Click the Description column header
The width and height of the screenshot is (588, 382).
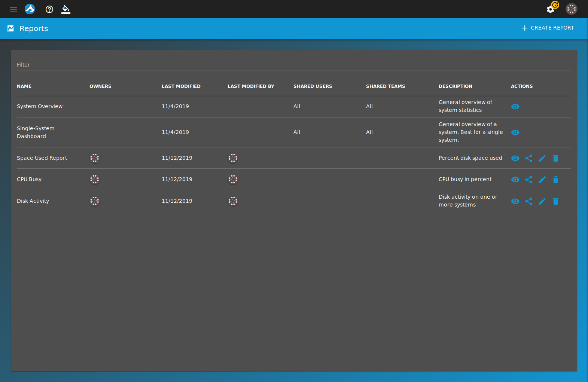point(456,86)
